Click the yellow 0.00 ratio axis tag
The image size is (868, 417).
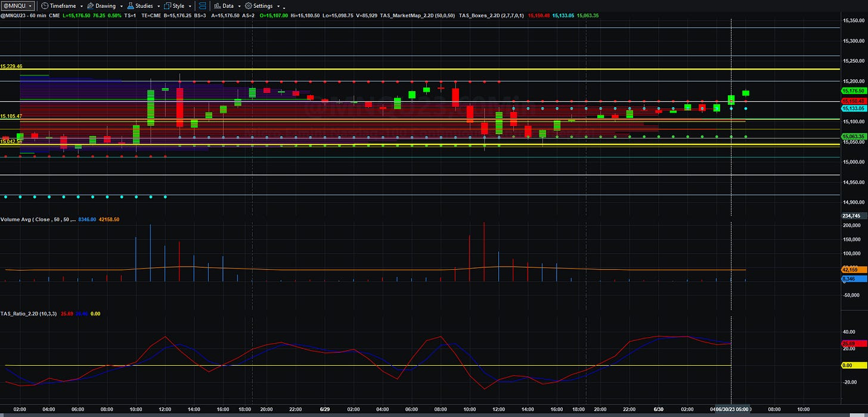coord(853,365)
